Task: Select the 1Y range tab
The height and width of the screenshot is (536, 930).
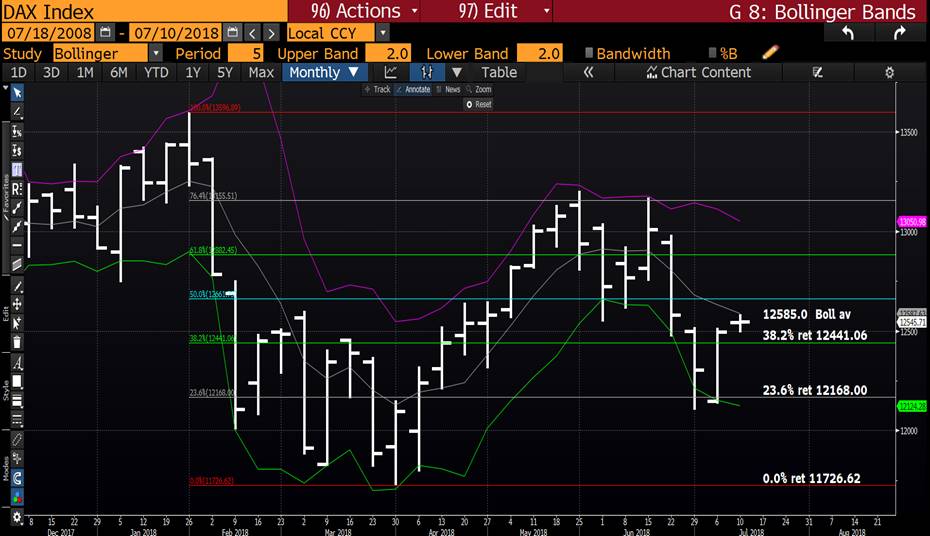Action: [x=193, y=72]
